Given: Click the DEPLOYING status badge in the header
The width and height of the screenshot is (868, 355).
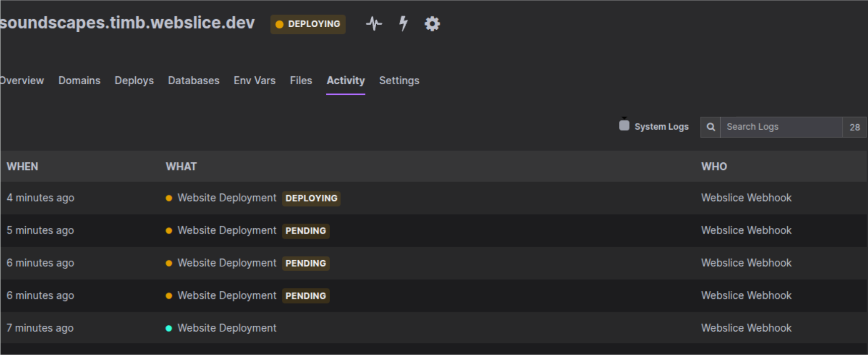Looking at the screenshot, I should click(x=308, y=24).
